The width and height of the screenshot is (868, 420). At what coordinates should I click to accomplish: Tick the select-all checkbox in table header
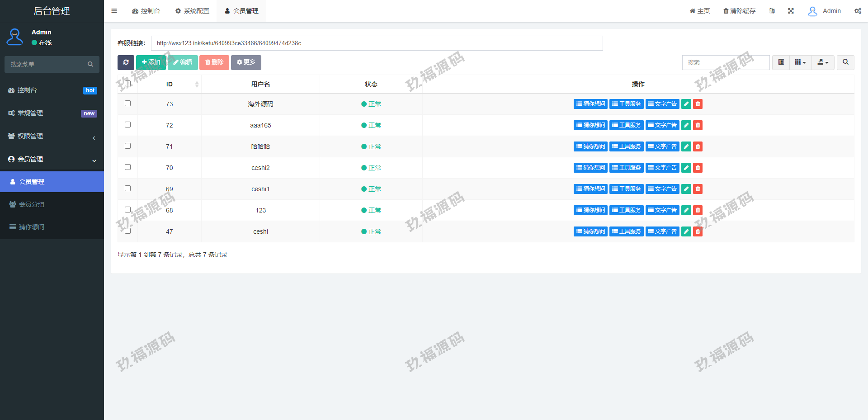(x=127, y=84)
